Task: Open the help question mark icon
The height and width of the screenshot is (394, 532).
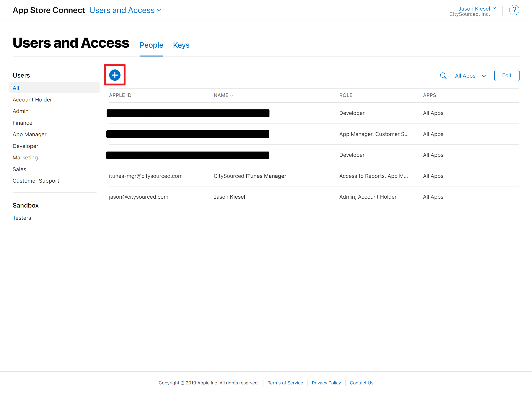Action: [514, 10]
